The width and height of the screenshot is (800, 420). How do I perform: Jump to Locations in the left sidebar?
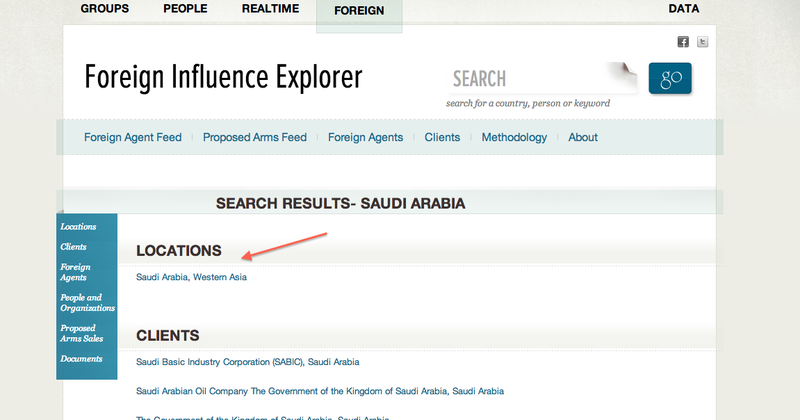(x=78, y=227)
